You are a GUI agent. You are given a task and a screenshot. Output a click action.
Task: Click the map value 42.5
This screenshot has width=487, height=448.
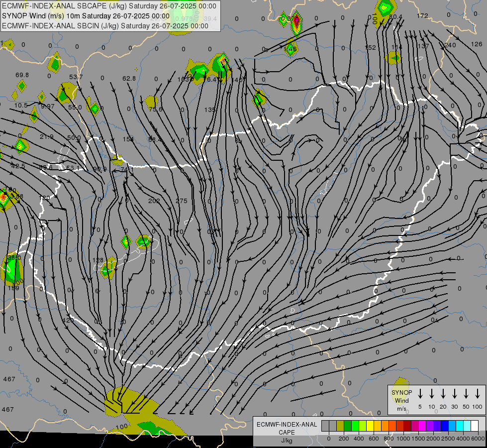click(x=18, y=166)
